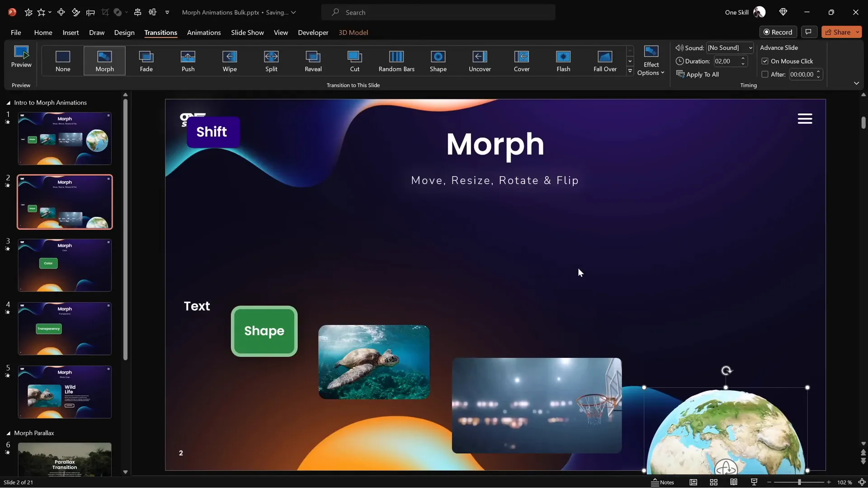Screen dimensions: 868x488
Task: Open the 3D Model tab
Action: tap(353, 33)
